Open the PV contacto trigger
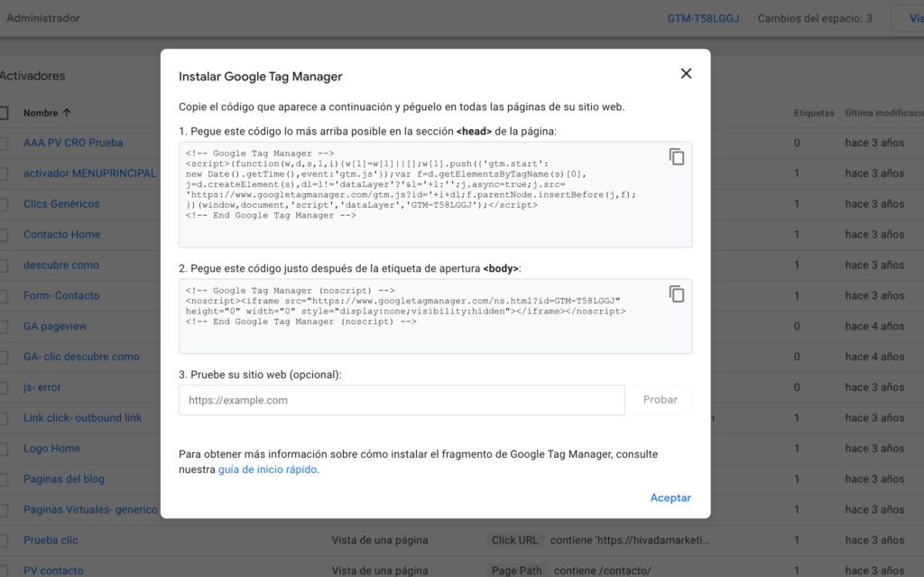 tap(53, 571)
